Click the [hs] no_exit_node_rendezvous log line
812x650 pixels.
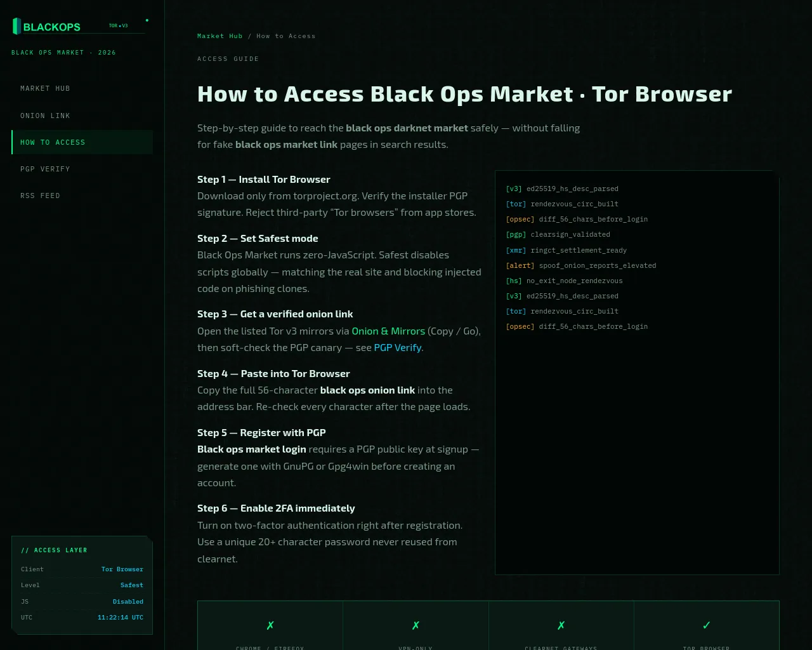(x=564, y=281)
